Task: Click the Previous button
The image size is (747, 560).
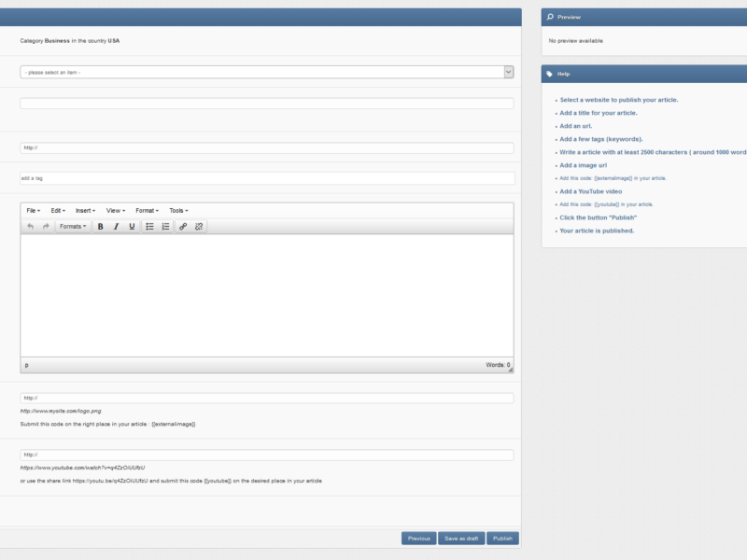Action: click(x=418, y=539)
